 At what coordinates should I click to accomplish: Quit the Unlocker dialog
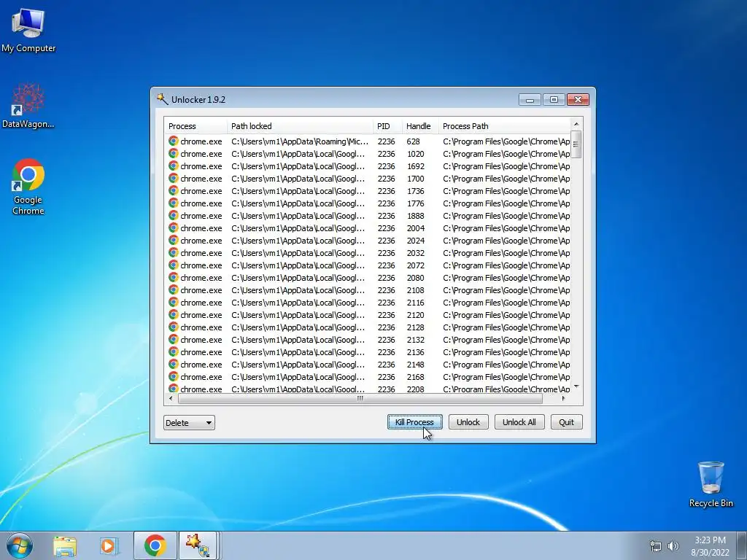(566, 422)
